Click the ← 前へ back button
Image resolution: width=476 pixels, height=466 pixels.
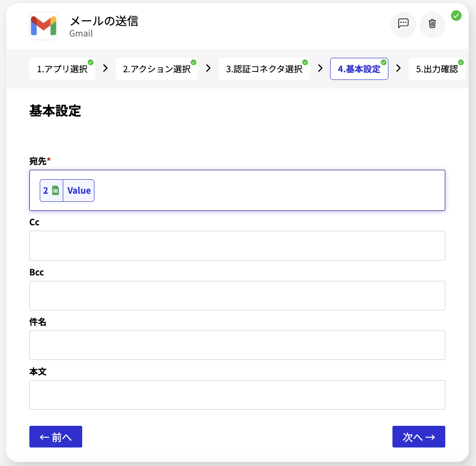[56, 437]
